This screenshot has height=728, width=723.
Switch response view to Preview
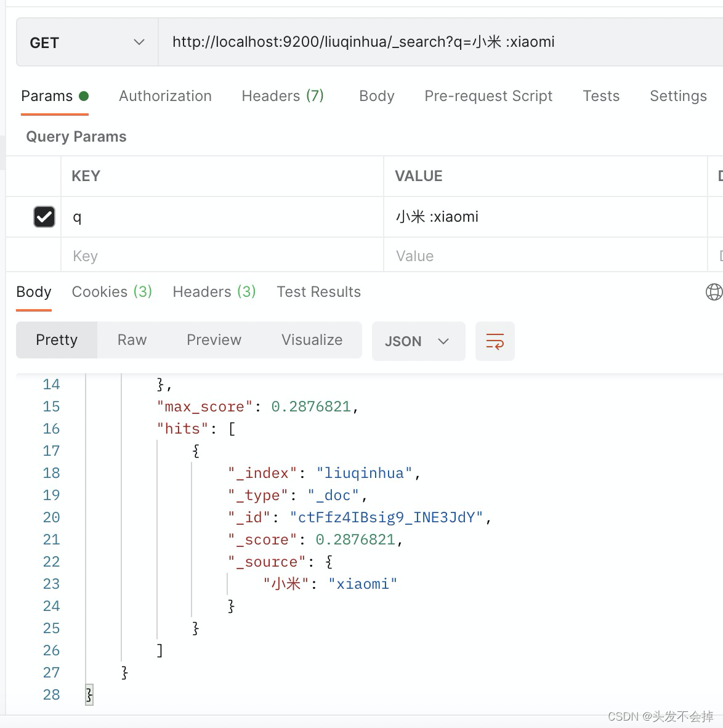(x=214, y=340)
